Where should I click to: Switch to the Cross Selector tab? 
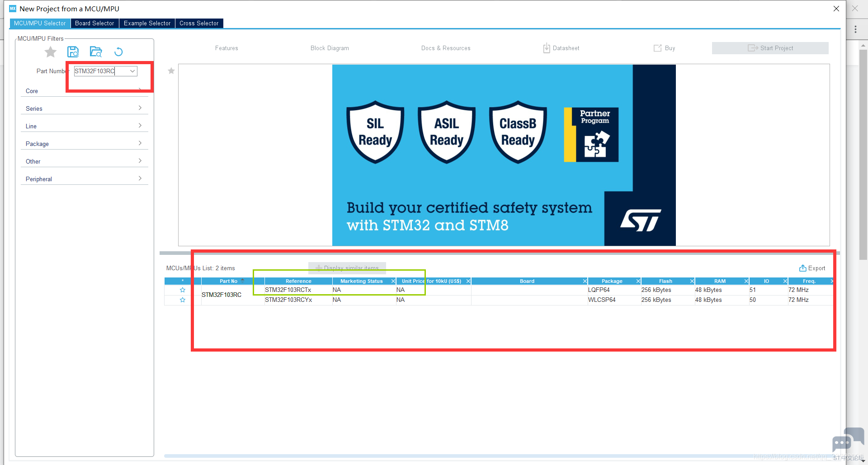tap(199, 23)
